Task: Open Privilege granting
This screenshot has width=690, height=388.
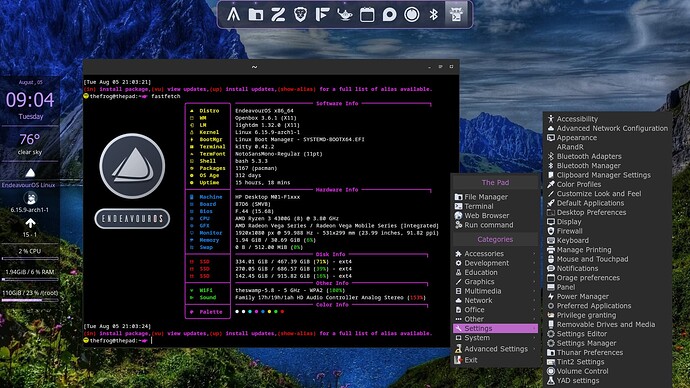Action: click(607, 315)
